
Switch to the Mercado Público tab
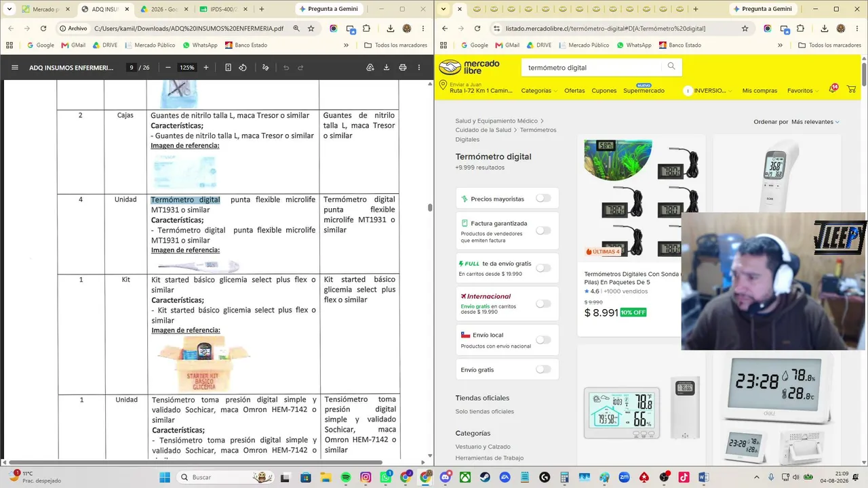point(45,9)
